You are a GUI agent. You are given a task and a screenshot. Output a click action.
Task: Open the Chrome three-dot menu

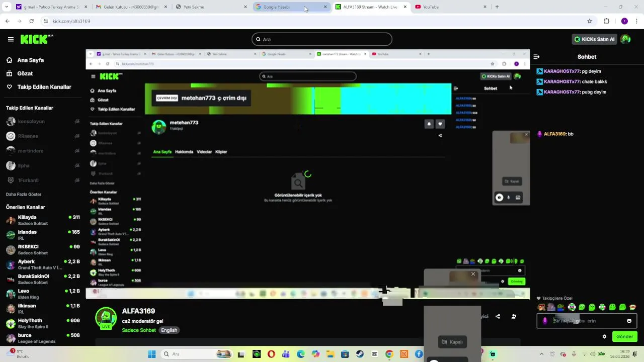637,21
